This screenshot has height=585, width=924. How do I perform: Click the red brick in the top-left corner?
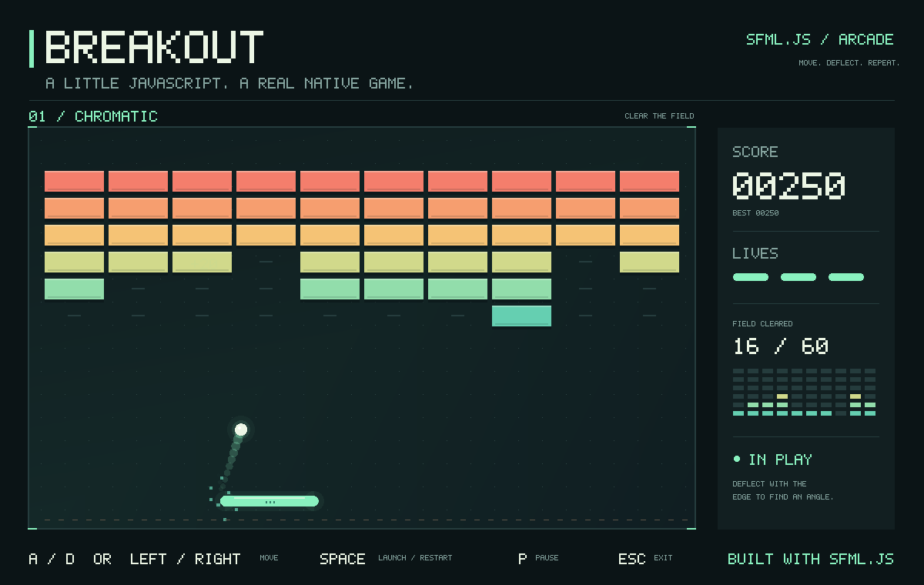(74, 181)
